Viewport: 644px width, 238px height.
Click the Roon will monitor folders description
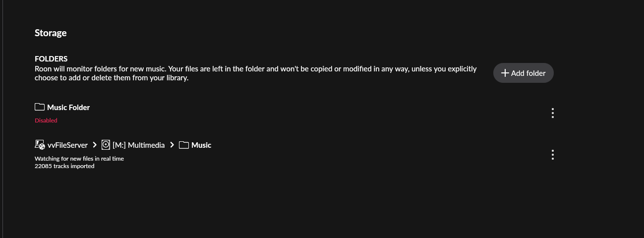(256, 73)
